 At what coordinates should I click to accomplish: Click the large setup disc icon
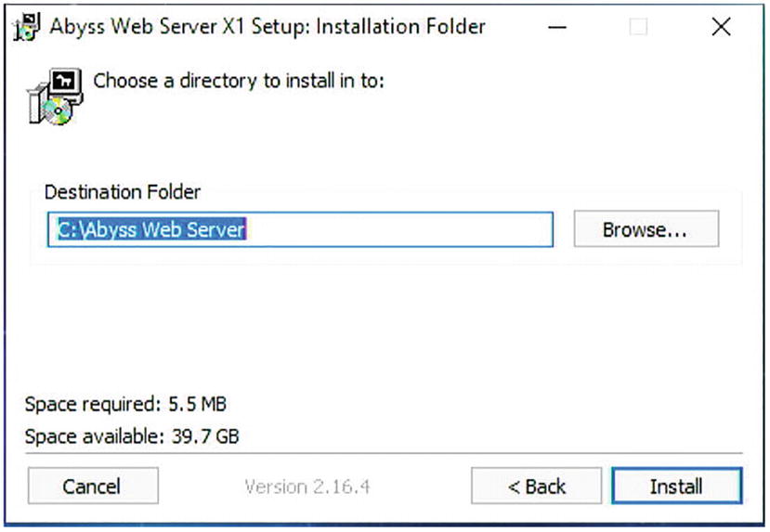[53, 97]
